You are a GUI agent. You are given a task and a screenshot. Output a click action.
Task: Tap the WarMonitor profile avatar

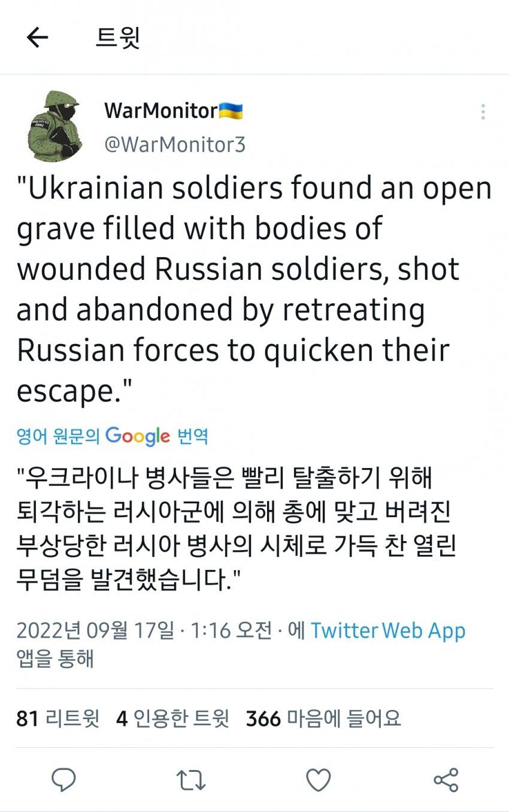(x=54, y=126)
